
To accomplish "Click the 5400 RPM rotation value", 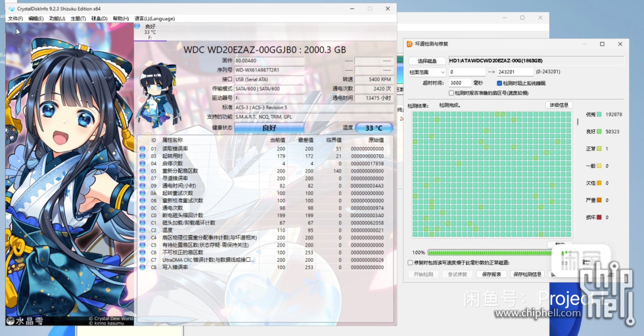I will pyautogui.click(x=374, y=79).
